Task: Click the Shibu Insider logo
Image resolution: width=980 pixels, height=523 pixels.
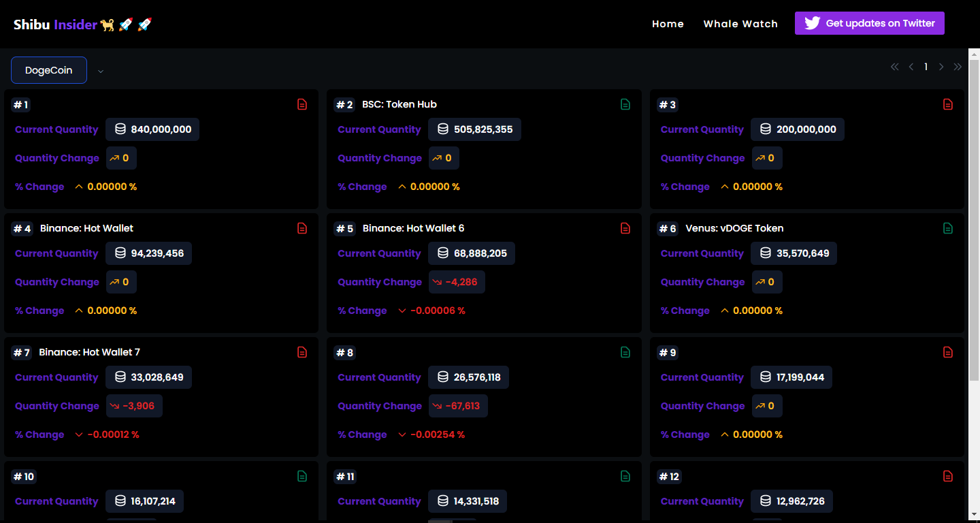Action: coord(83,25)
